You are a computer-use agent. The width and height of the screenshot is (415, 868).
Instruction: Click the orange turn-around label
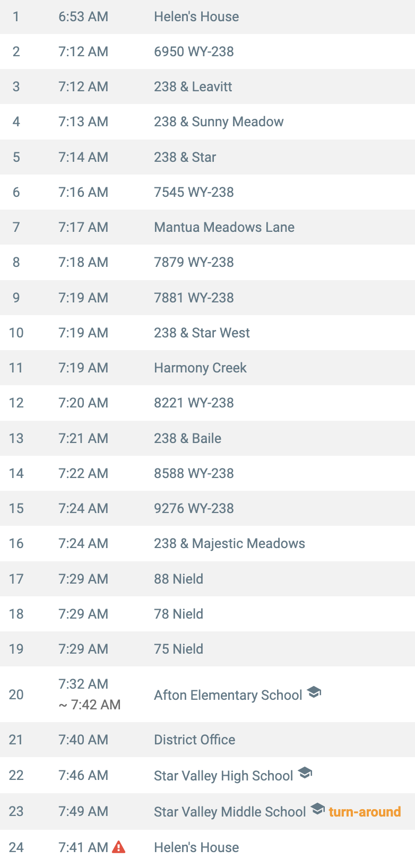click(365, 812)
